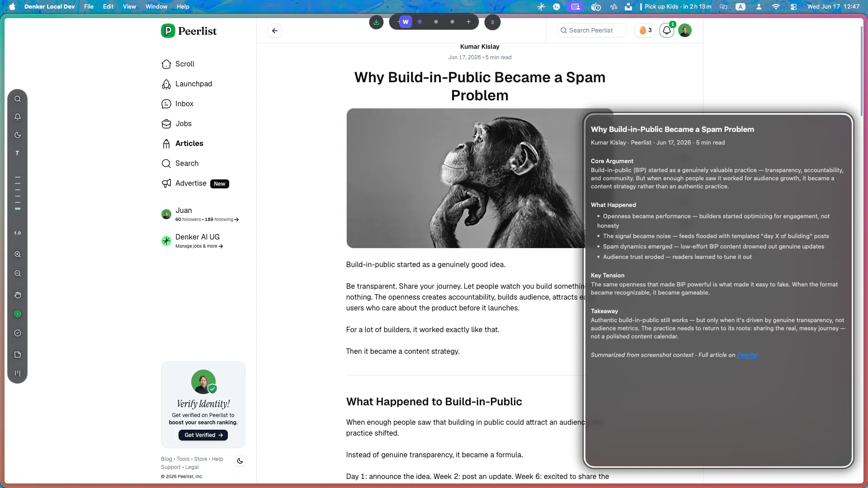Click the search icon in the left floating toolbar
This screenshot has height=488, width=868.
18,99
